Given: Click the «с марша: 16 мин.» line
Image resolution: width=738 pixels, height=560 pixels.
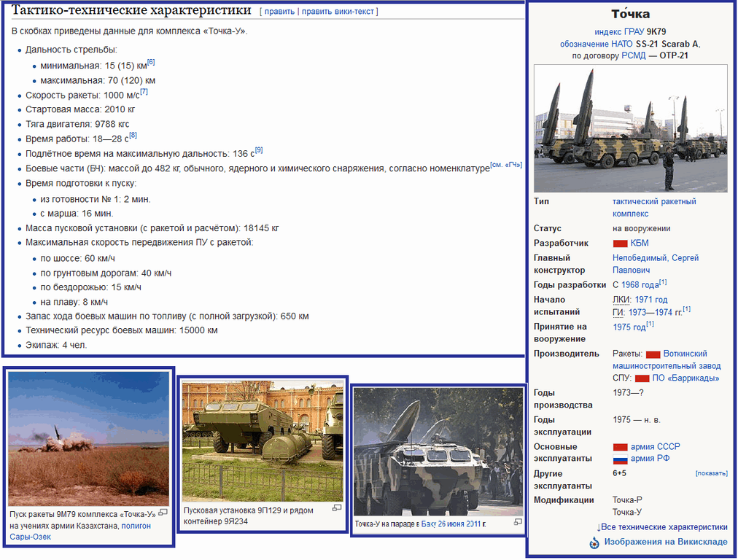Looking at the screenshot, I should tap(77, 214).
